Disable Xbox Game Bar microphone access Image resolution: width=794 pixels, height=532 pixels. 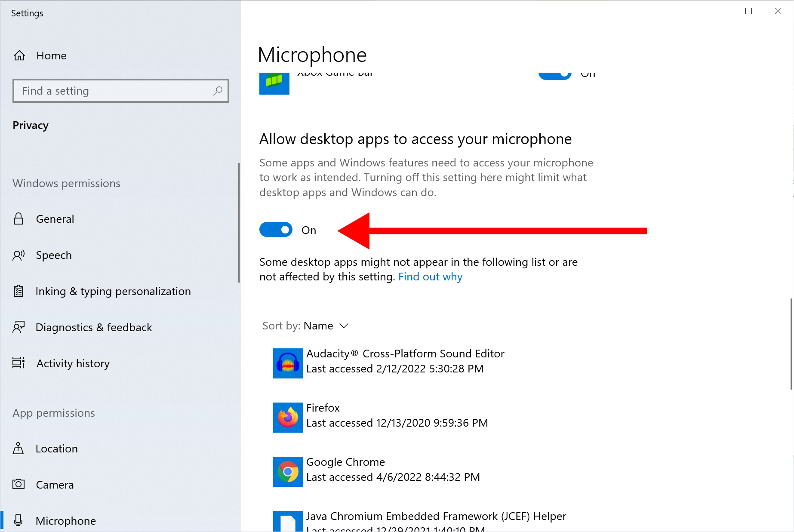(554, 74)
